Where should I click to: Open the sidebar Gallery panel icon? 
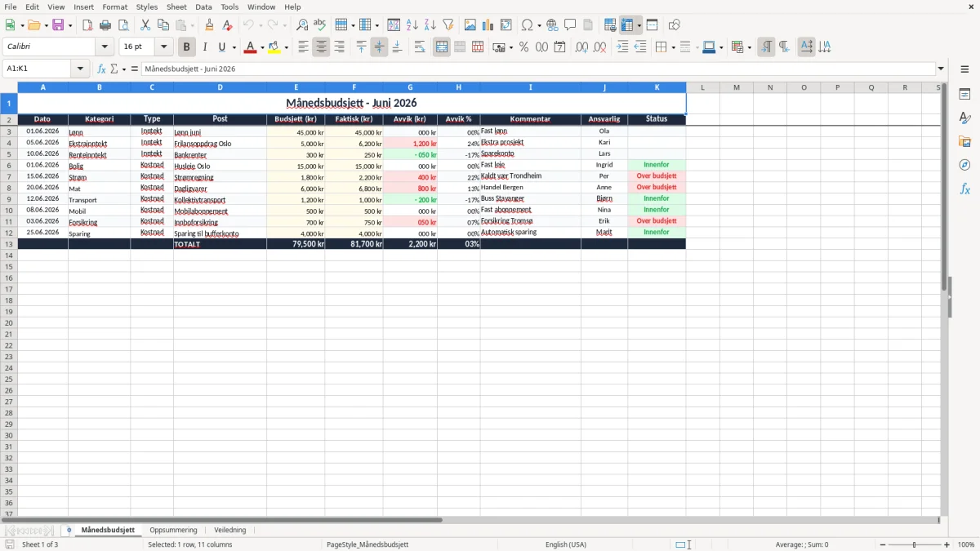coord(964,141)
